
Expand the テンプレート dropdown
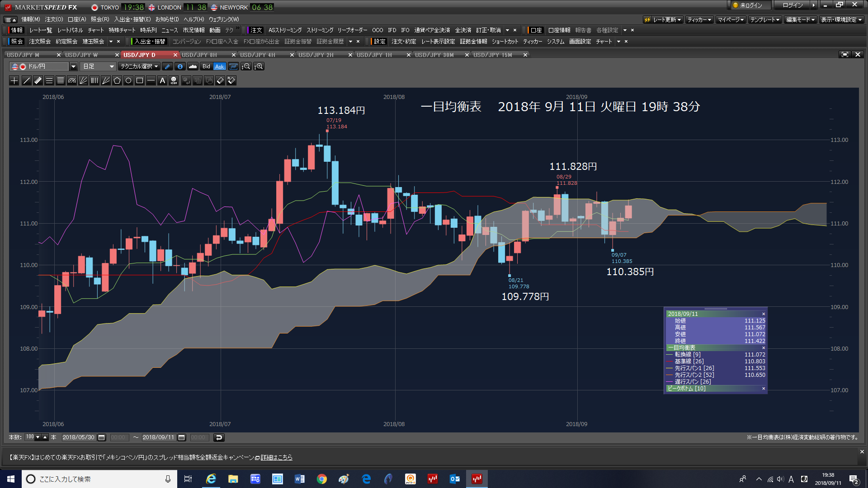coord(765,19)
